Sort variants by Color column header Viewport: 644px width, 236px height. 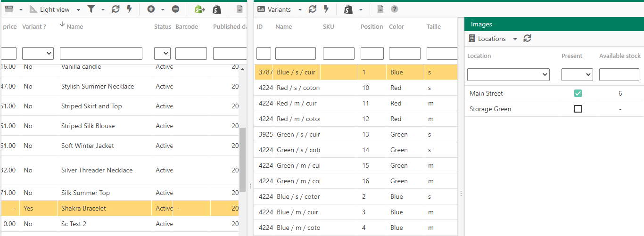396,27
